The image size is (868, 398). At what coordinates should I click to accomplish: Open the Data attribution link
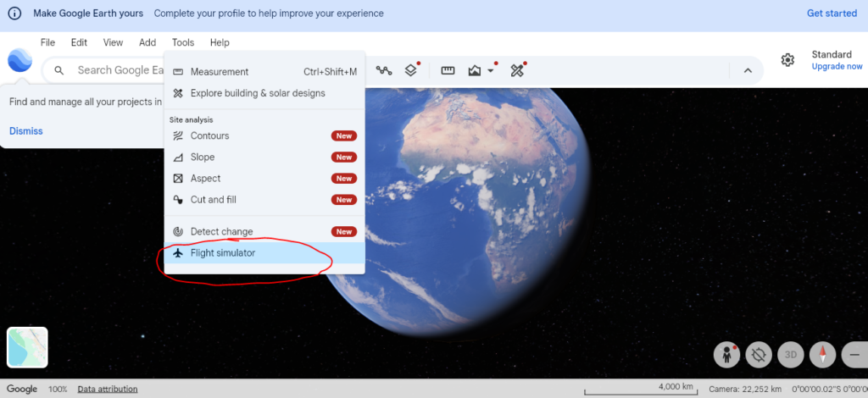pyautogui.click(x=108, y=390)
